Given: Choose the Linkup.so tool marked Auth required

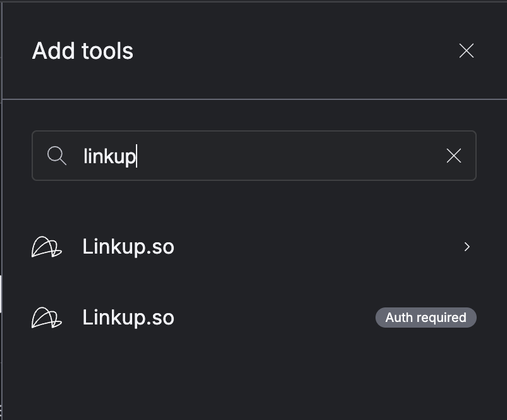Looking at the screenshot, I should tap(253, 318).
